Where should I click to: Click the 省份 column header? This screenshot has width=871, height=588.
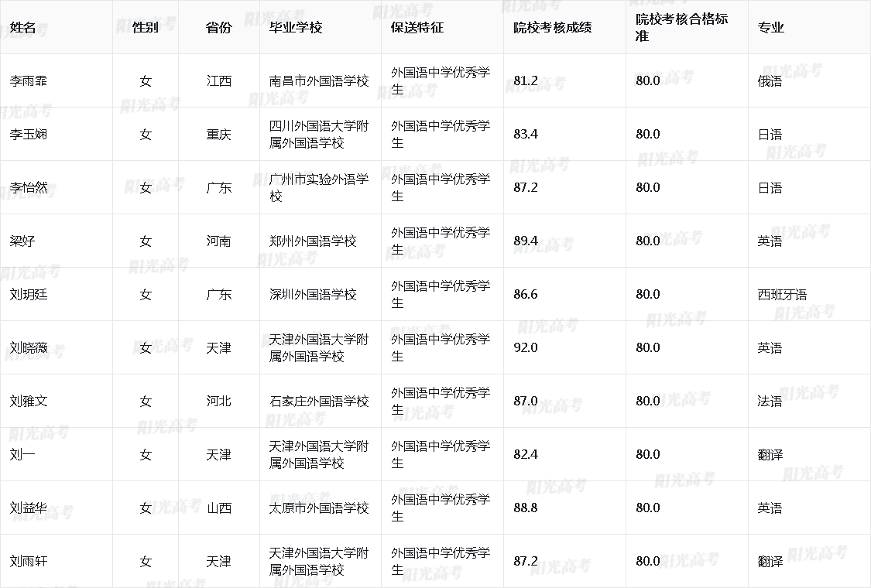point(218,28)
